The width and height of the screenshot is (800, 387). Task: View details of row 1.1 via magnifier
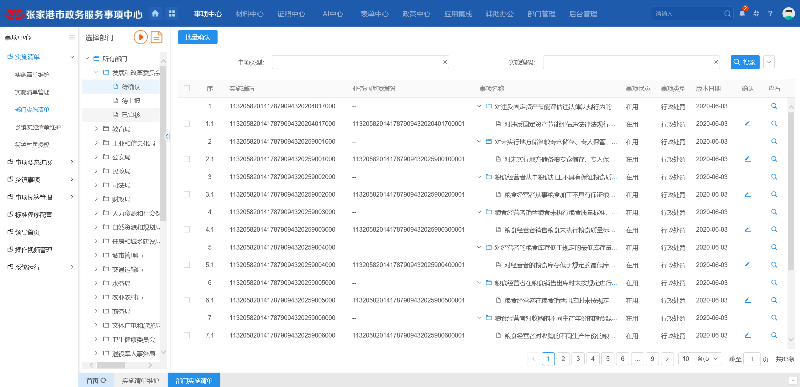pos(774,123)
